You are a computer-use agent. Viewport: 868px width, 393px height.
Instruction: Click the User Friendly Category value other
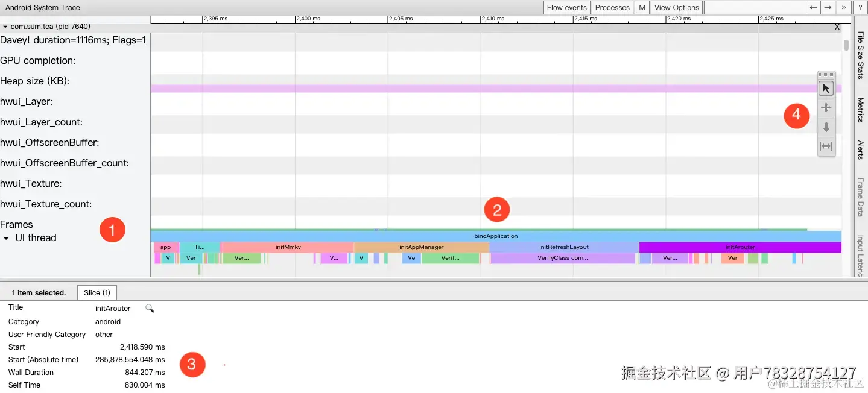point(104,335)
